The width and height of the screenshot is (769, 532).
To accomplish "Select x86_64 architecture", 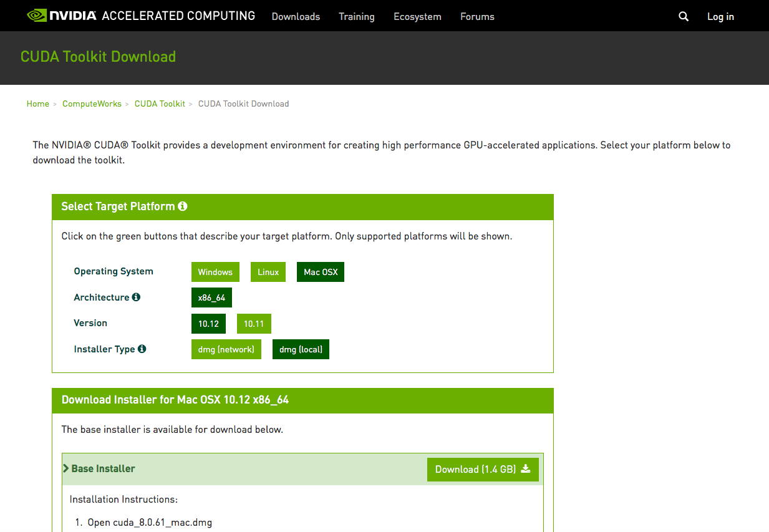I will 211,297.
